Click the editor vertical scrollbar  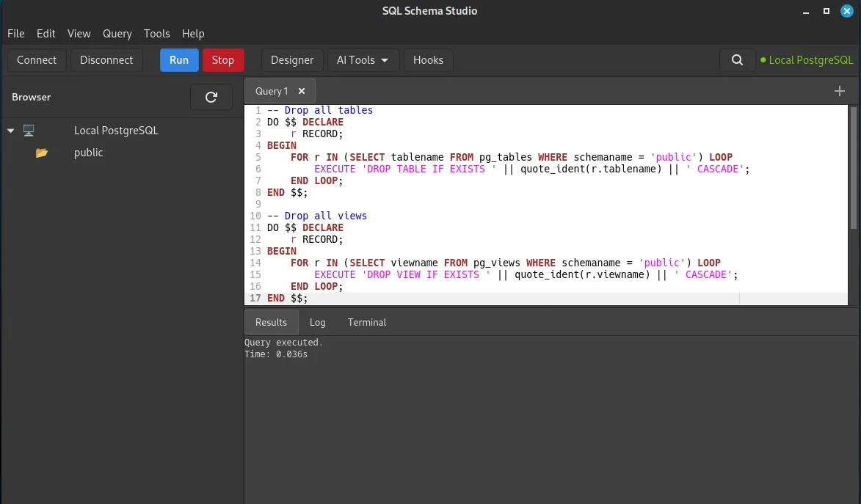click(x=854, y=167)
